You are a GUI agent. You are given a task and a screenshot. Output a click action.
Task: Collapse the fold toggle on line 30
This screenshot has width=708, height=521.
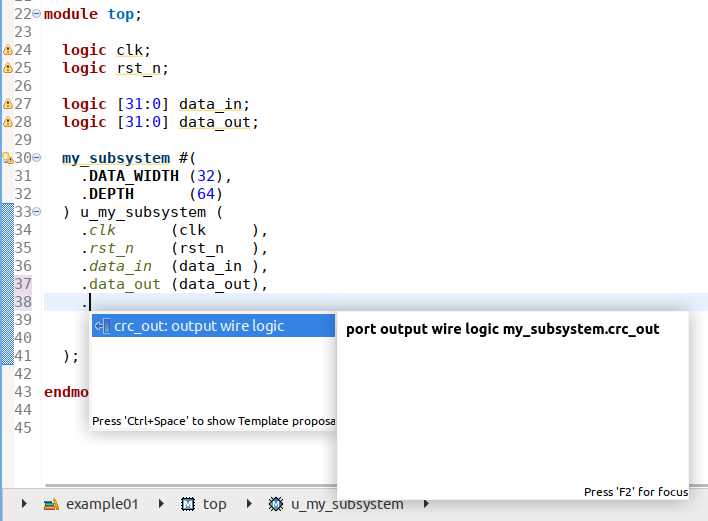point(37,158)
